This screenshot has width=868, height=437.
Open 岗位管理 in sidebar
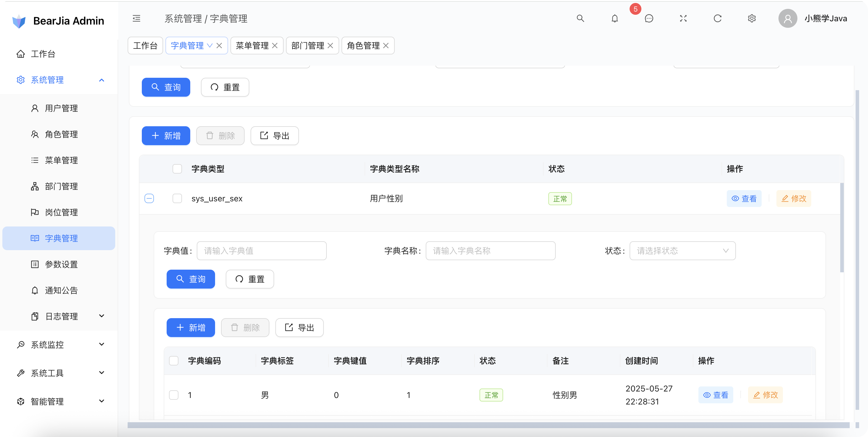(x=59, y=212)
